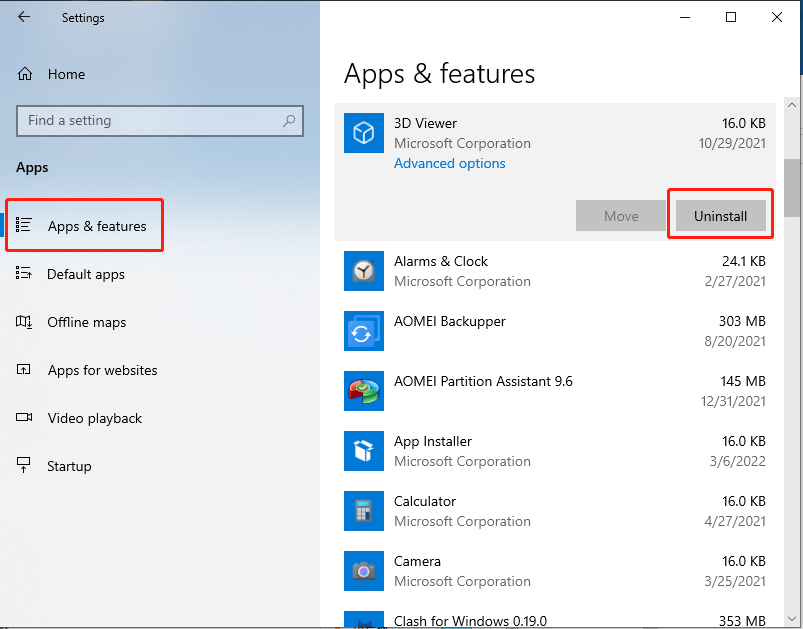Open Default apps settings page
Viewport: 803px width, 629px height.
[x=86, y=274]
